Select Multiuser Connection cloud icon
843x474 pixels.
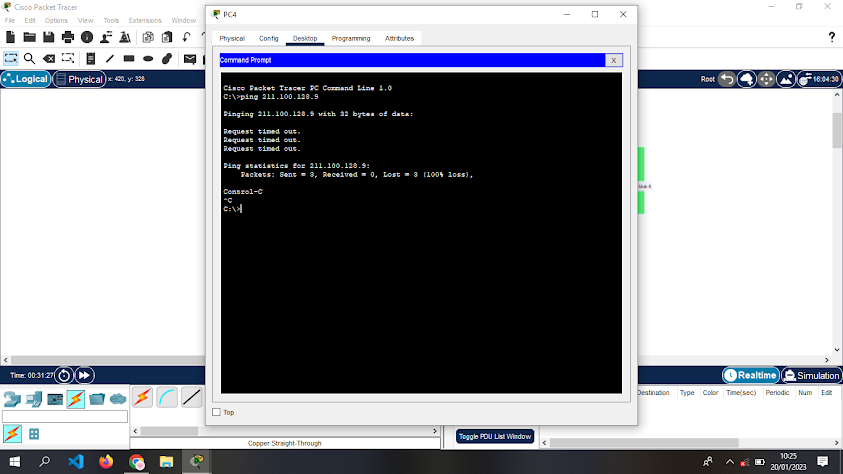pos(118,399)
